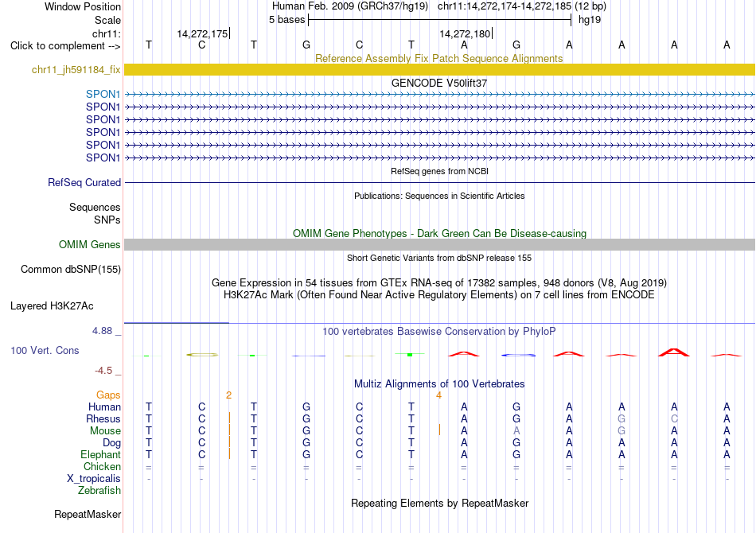
Task: Click the 4.88 PhyloP upper limit value
Action: point(102,331)
